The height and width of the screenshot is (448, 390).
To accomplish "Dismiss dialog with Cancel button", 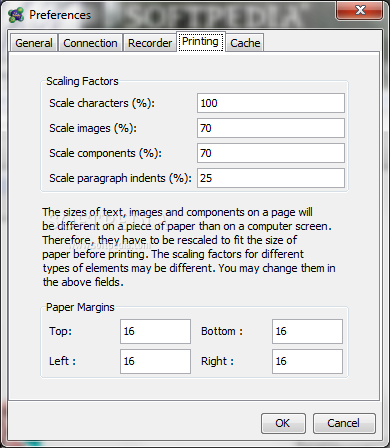I will (344, 423).
